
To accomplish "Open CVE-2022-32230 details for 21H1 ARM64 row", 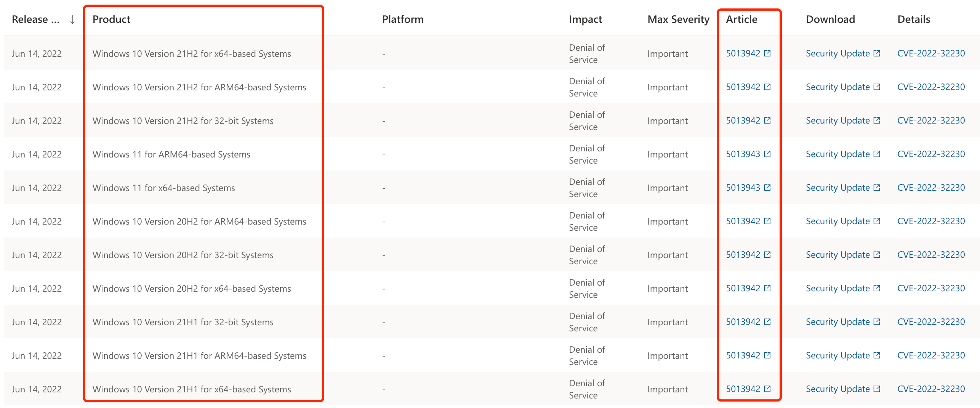I will (x=931, y=355).
